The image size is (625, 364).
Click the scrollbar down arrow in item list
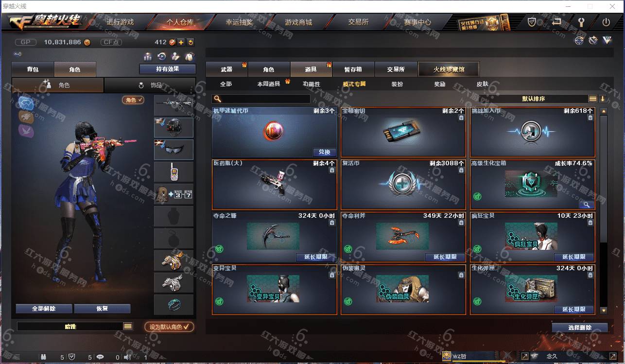pos(604,310)
